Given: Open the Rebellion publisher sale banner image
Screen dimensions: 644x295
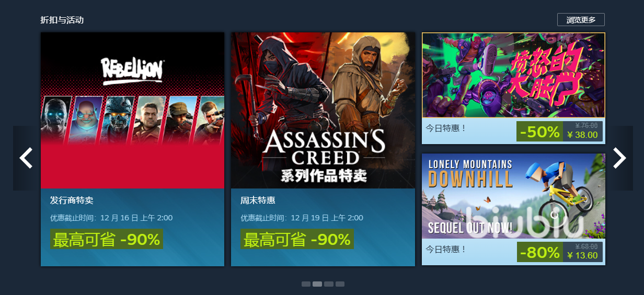Looking at the screenshot, I should (133, 110).
